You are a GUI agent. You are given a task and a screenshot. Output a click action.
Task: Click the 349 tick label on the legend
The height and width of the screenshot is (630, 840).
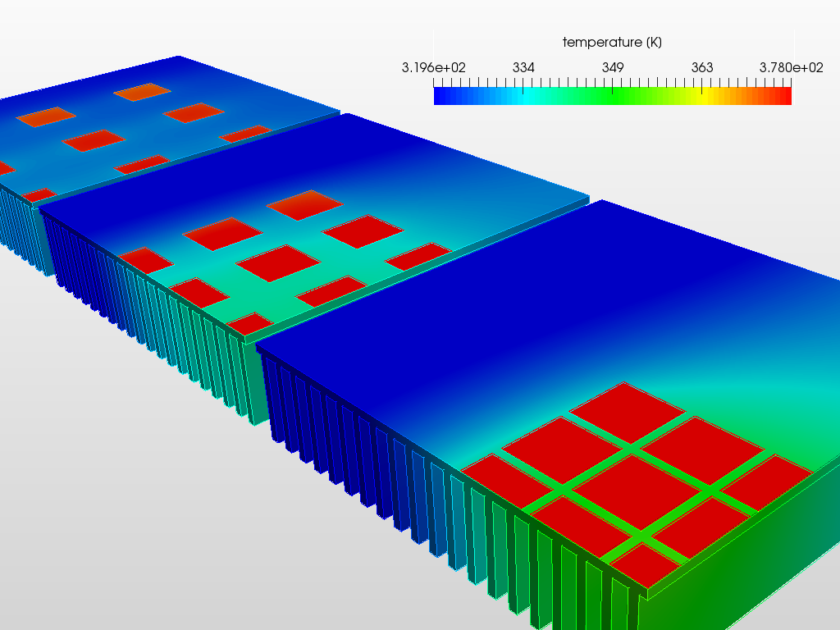(613, 68)
